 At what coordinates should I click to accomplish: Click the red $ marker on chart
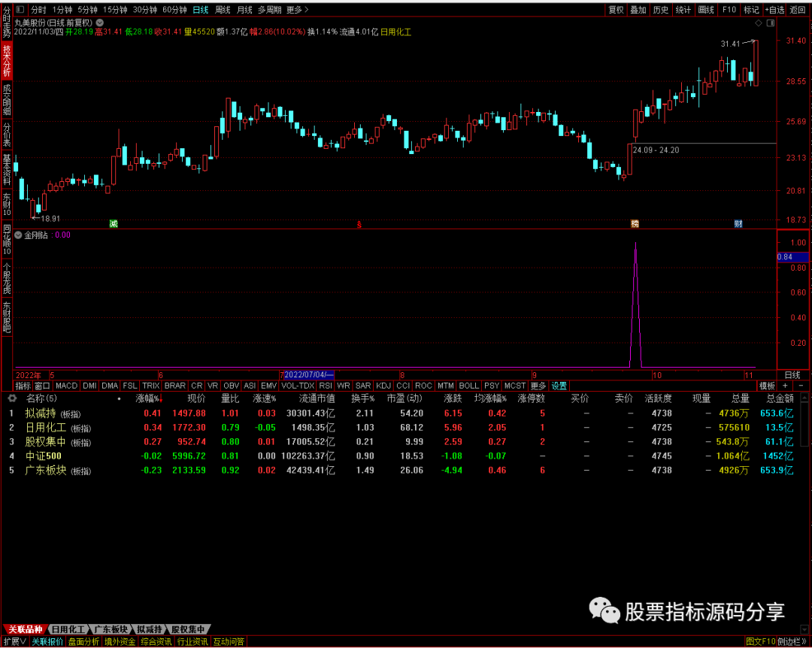click(x=359, y=224)
